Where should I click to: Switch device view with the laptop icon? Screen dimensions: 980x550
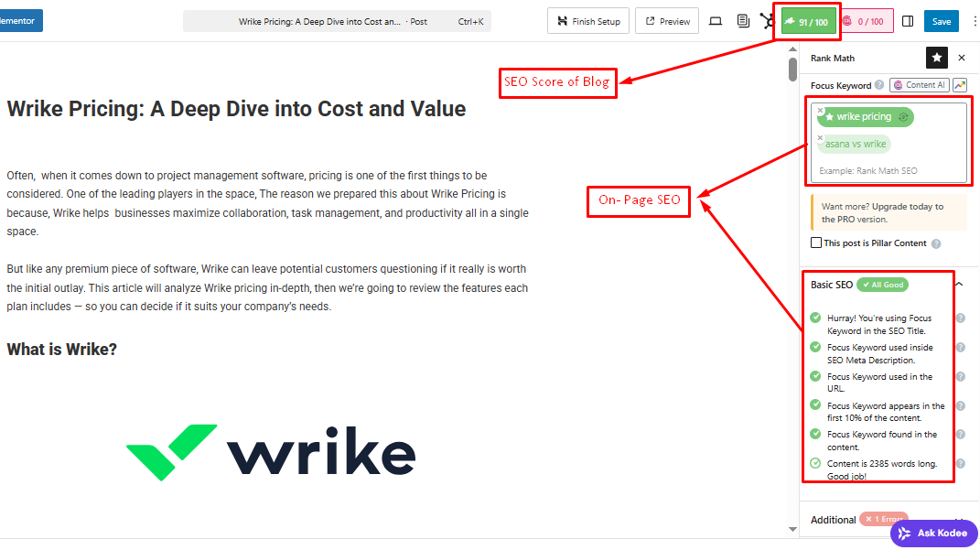click(x=716, y=21)
